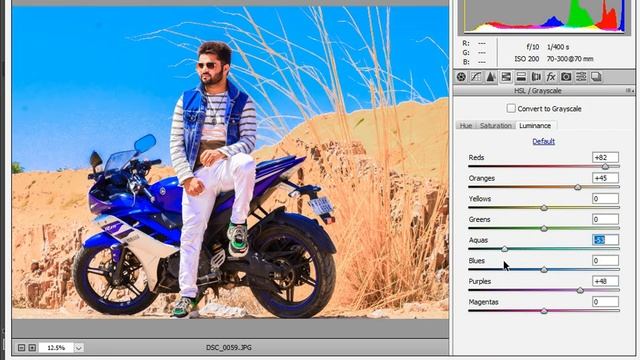The width and height of the screenshot is (640, 360).
Task: Click the zoom out minus button
Action: pyautogui.click(x=22, y=348)
